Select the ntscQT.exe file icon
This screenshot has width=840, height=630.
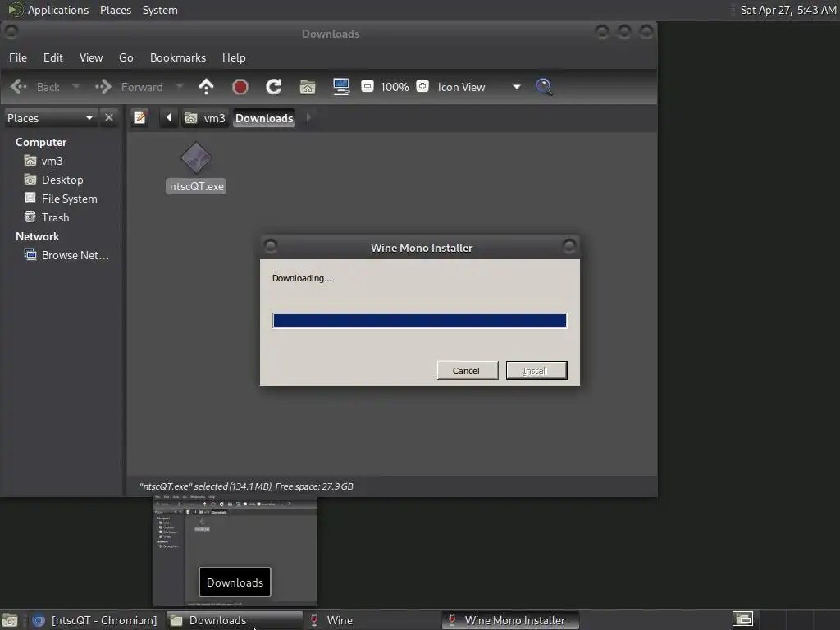tap(196, 158)
